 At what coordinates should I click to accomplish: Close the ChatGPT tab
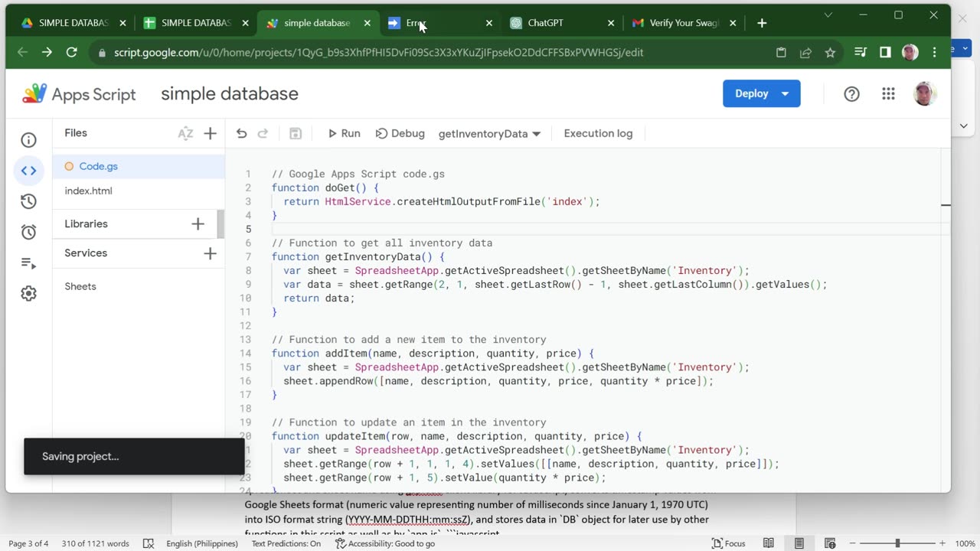pos(610,23)
